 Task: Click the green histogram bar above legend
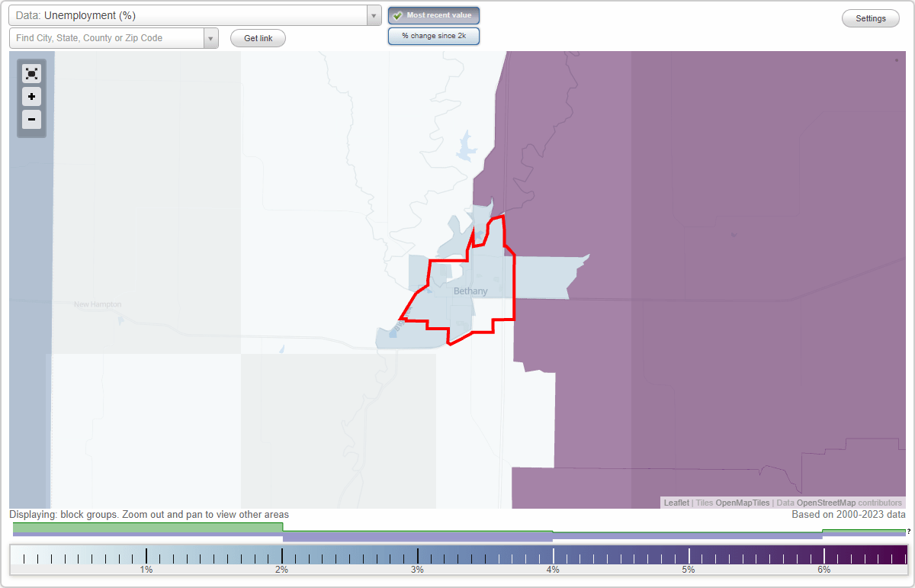(x=148, y=527)
